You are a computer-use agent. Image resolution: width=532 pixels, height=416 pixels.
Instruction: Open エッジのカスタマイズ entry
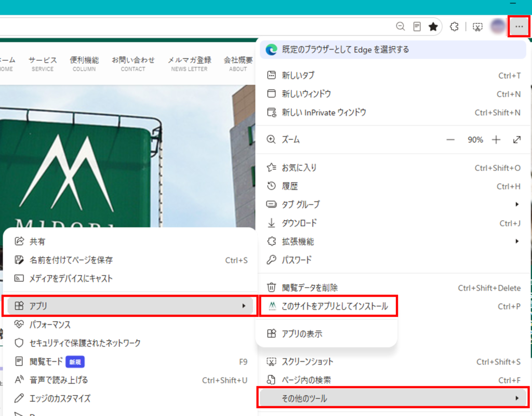[130, 398]
